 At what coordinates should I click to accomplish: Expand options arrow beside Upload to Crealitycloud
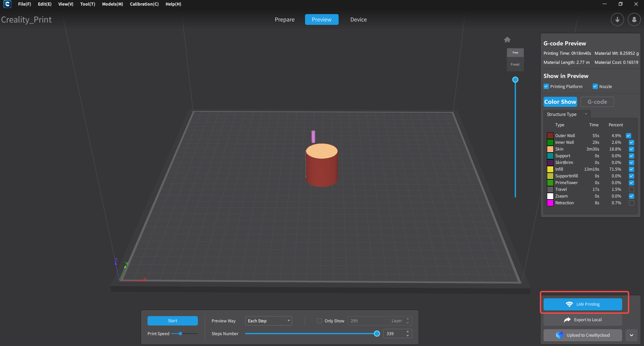[x=632, y=335]
